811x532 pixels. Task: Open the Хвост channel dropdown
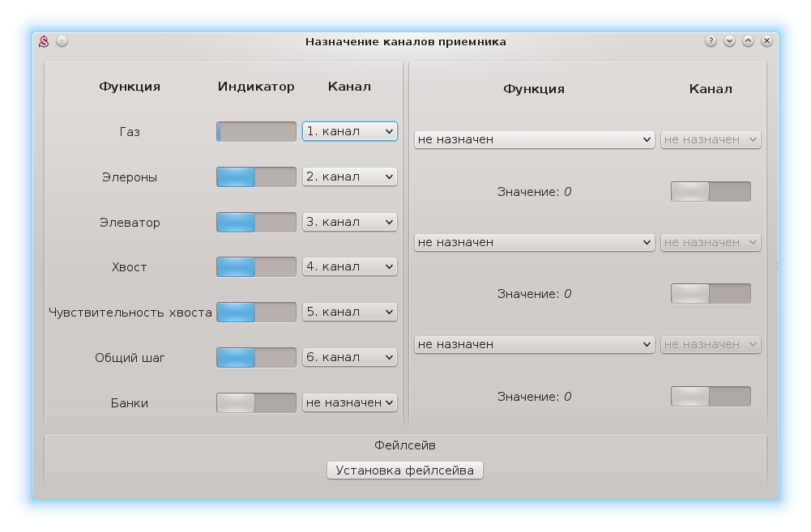(x=349, y=266)
